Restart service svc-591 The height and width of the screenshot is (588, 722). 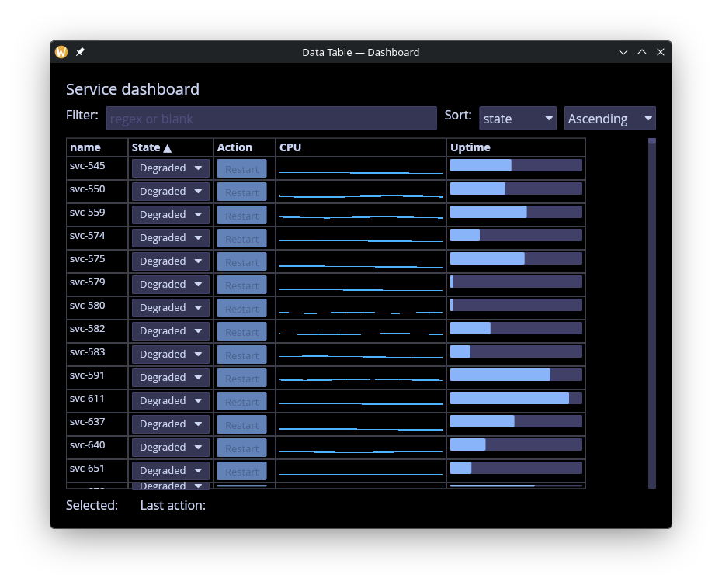pos(242,378)
